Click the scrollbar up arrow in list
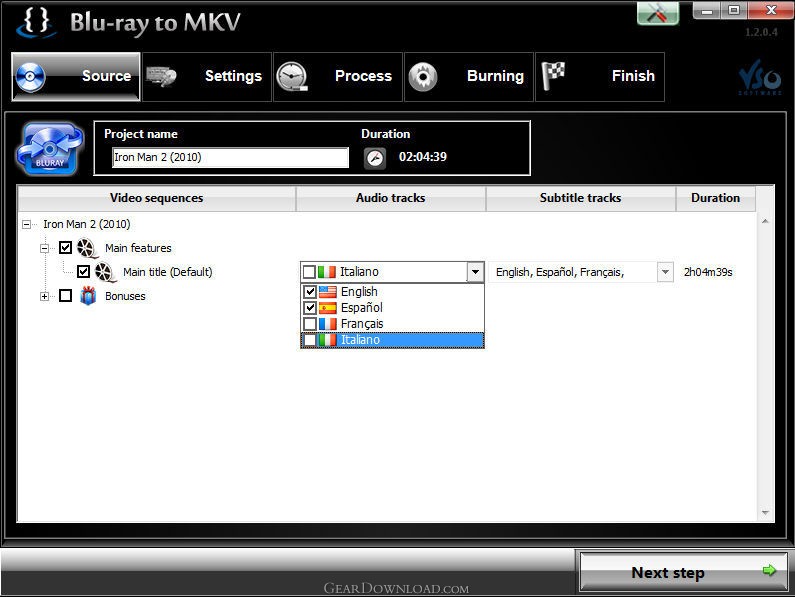This screenshot has height=597, width=795. [x=765, y=222]
